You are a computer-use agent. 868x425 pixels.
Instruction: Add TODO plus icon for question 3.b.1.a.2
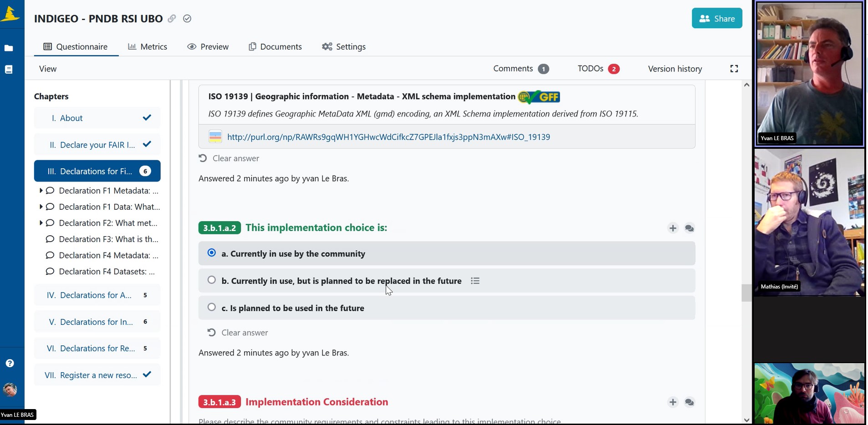point(673,228)
